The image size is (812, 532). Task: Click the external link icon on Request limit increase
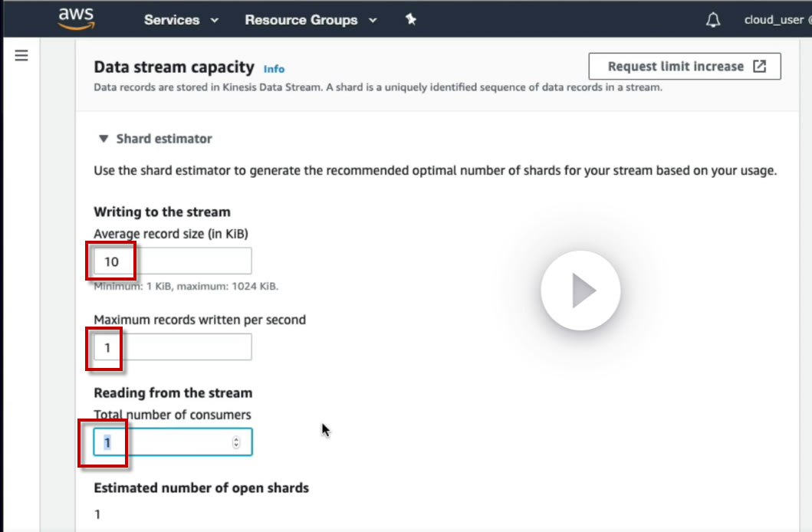click(x=759, y=66)
